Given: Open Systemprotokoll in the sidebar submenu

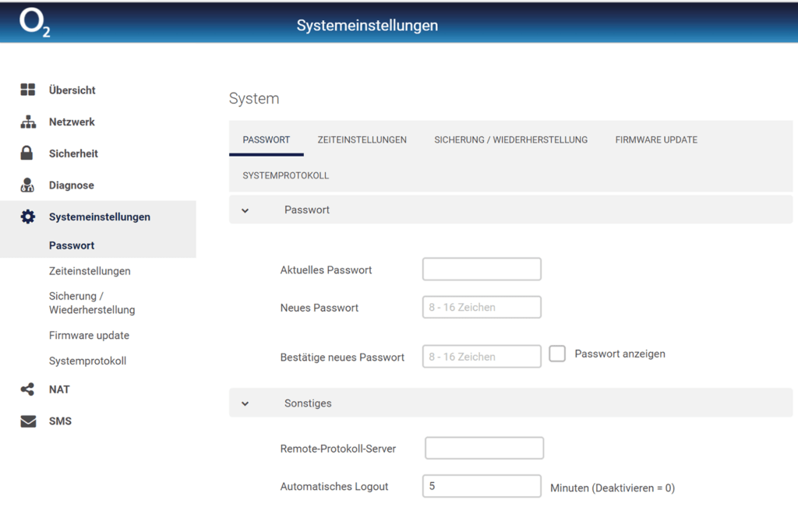Looking at the screenshot, I should point(87,361).
